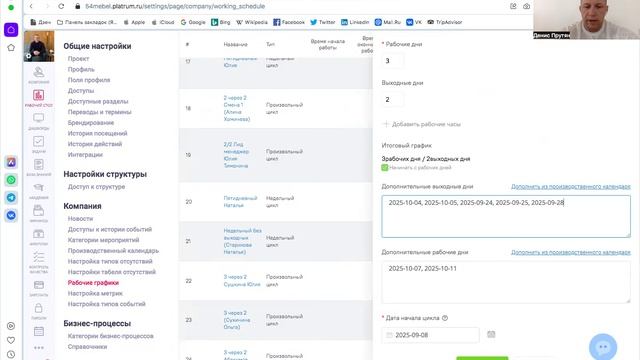Open schedule Пятидневный Наталья link
The image size is (640, 360).
(240, 202)
